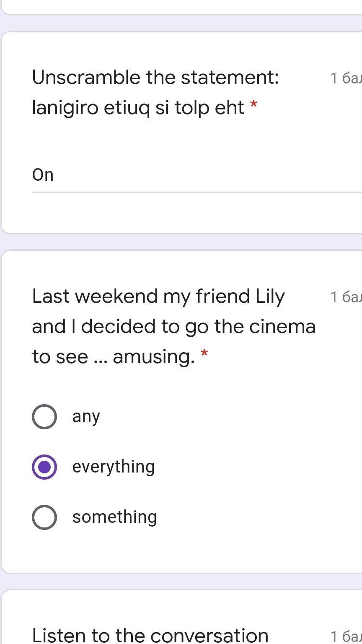Click the scrambled text "lanigiro etiuq si tolp eht"
This screenshot has width=362, height=644.
(138, 108)
